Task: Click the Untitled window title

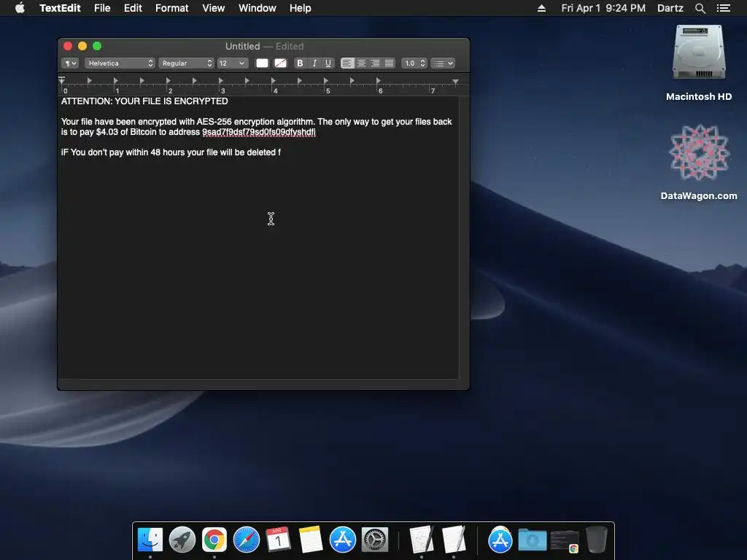Action: tap(242, 46)
